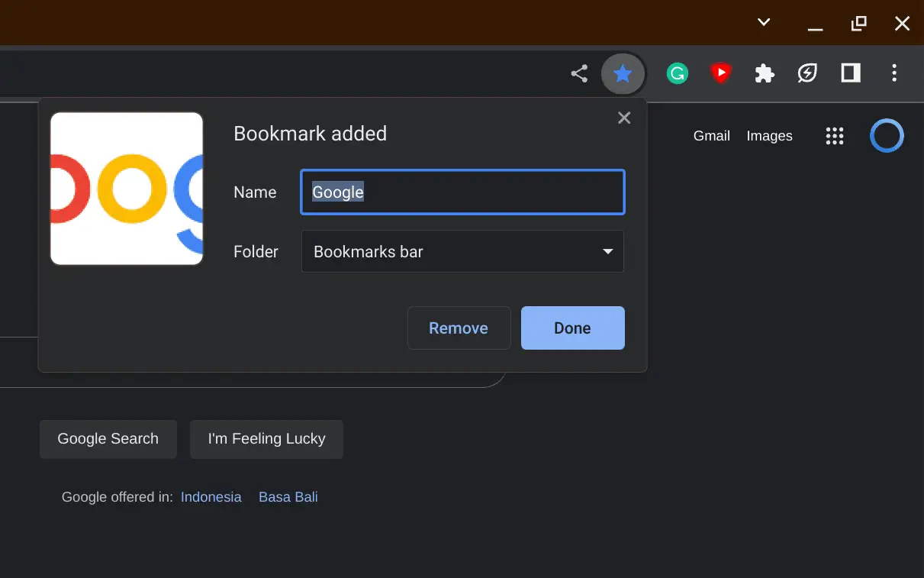This screenshot has height=578, width=924.
Task: Click the blue bookmark star icon
Action: pyautogui.click(x=623, y=74)
